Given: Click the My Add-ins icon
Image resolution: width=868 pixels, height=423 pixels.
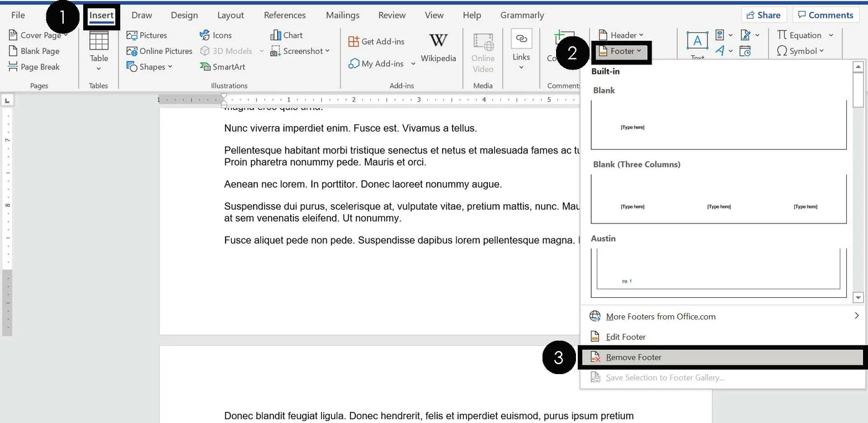Looking at the screenshot, I should tap(353, 63).
